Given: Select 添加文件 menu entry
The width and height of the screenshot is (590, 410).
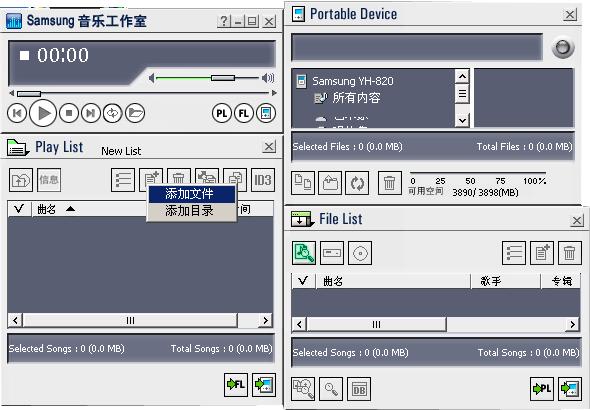Looking at the screenshot, I should (x=192, y=194).
